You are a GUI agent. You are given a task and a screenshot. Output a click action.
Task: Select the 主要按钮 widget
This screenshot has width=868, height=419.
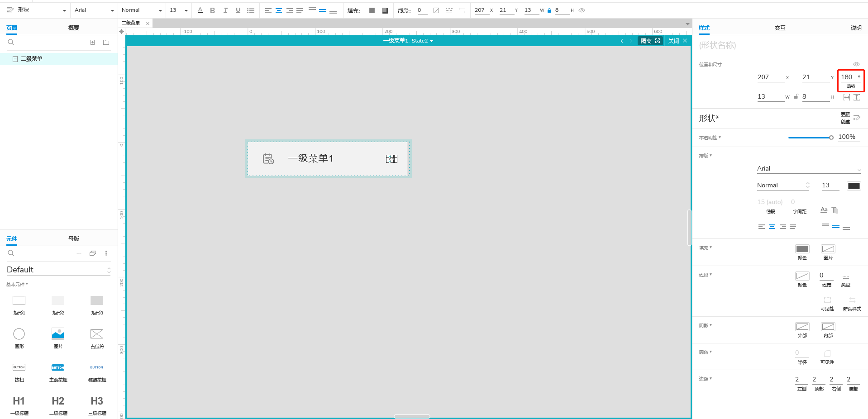click(58, 372)
